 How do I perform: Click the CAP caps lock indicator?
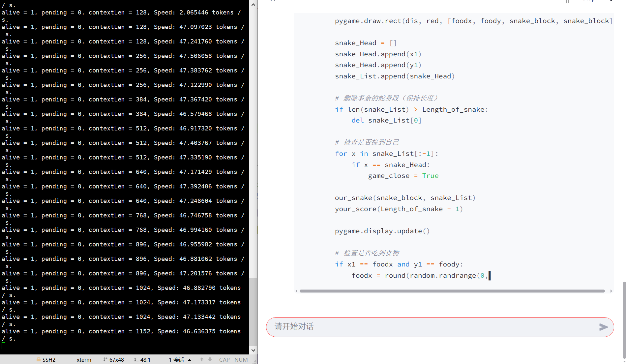[224, 360]
